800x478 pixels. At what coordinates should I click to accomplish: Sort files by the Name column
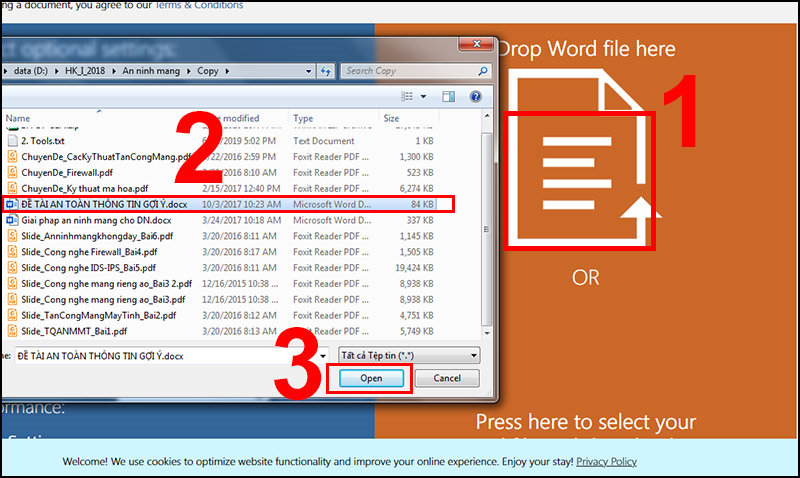pyautogui.click(x=18, y=118)
